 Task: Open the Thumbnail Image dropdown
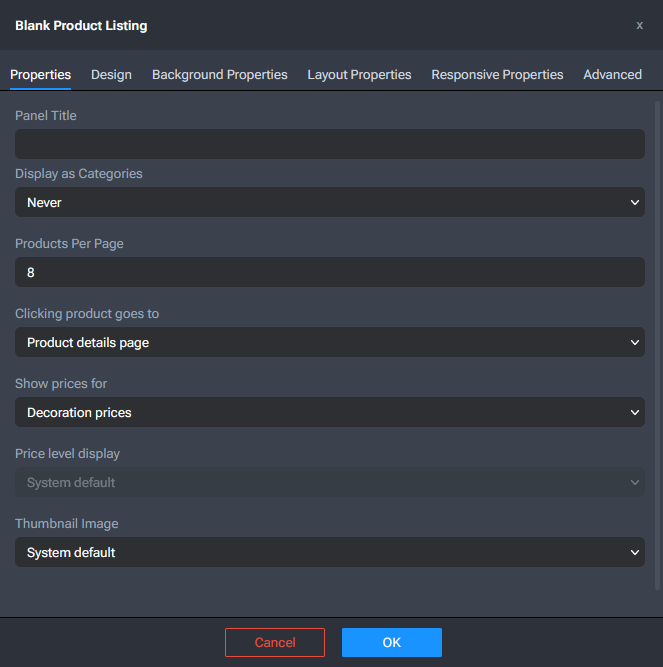(330, 552)
